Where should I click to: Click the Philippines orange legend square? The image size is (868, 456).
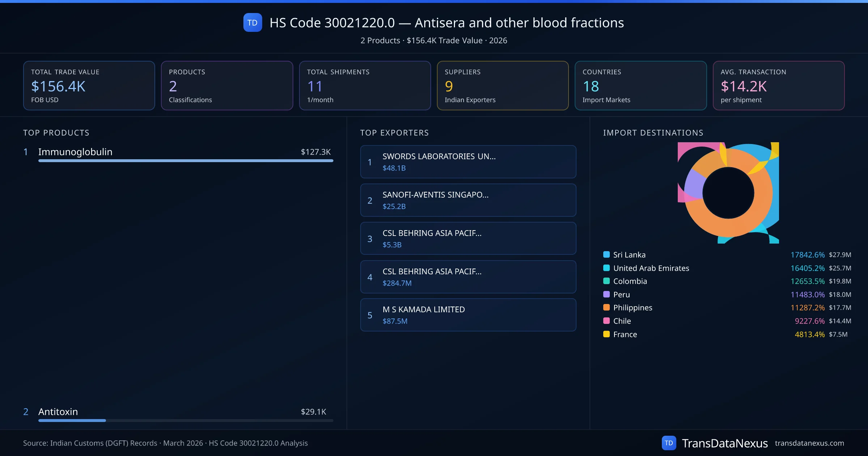[607, 307]
